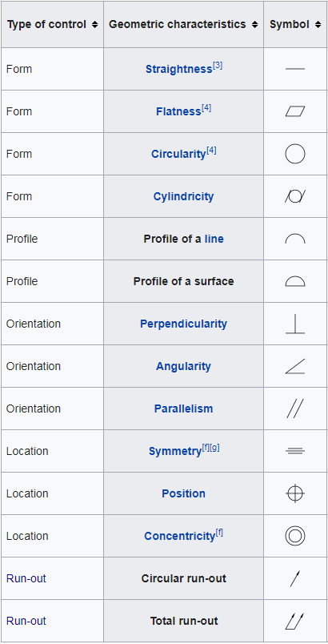Click the total run-out double-arrow symbol

pyautogui.click(x=295, y=621)
